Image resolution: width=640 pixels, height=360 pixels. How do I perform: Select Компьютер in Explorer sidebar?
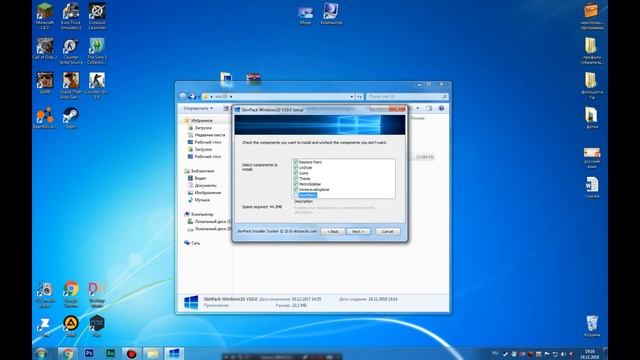pyautogui.click(x=202, y=214)
